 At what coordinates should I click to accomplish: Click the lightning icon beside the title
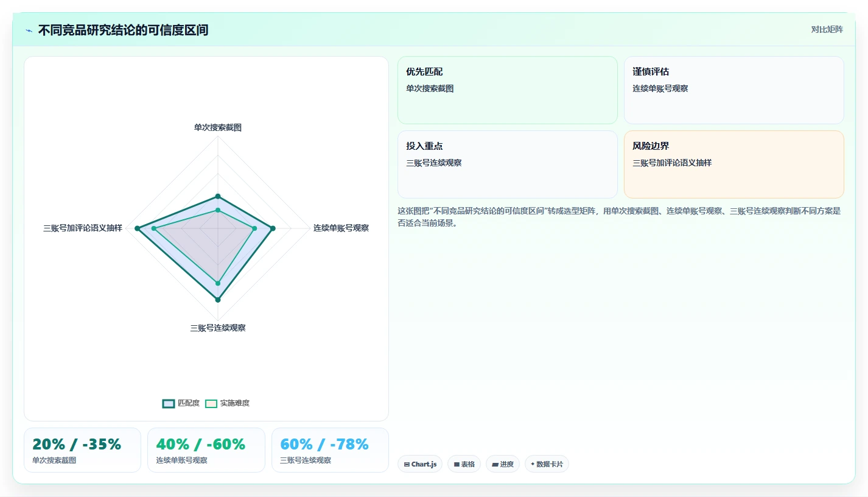coord(29,30)
